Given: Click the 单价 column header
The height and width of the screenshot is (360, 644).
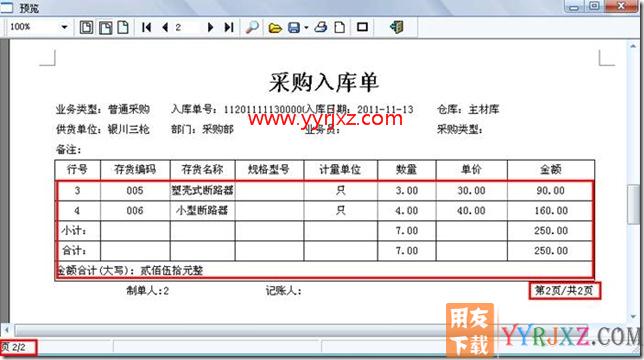Looking at the screenshot, I should (471, 170).
